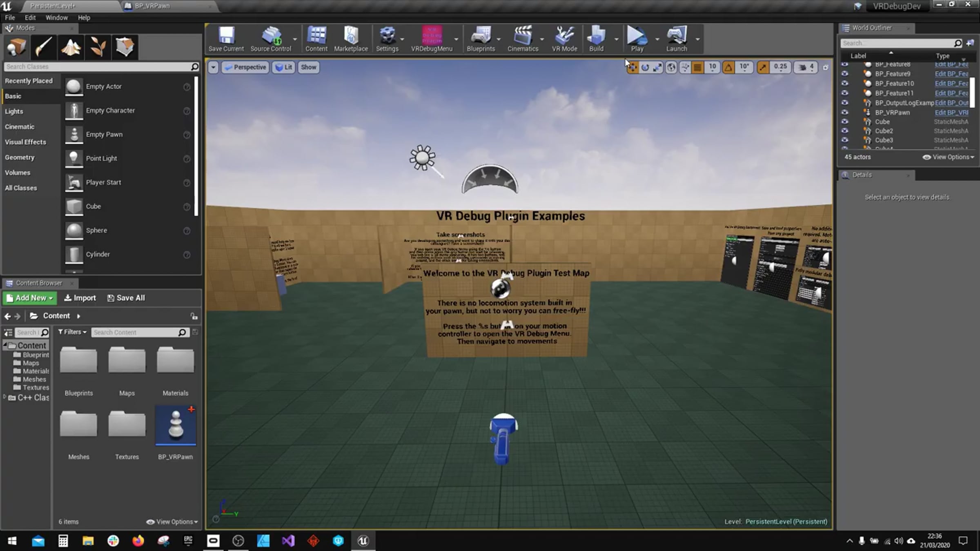Viewport: 980px width, 551px height.
Task: Click the Edit BP_VRPawn link in the outliner
Action: point(951,113)
